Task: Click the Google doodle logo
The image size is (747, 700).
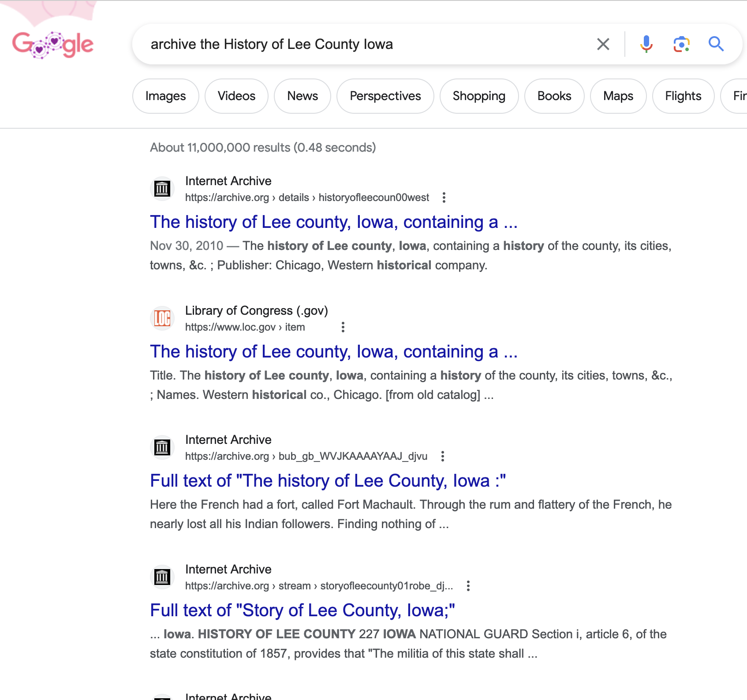Action: coord(53,45)
